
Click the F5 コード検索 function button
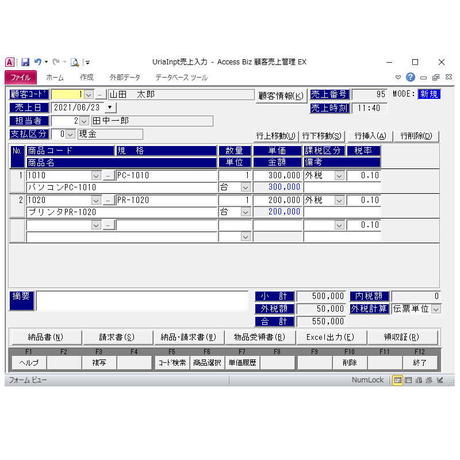coord(172,363)
